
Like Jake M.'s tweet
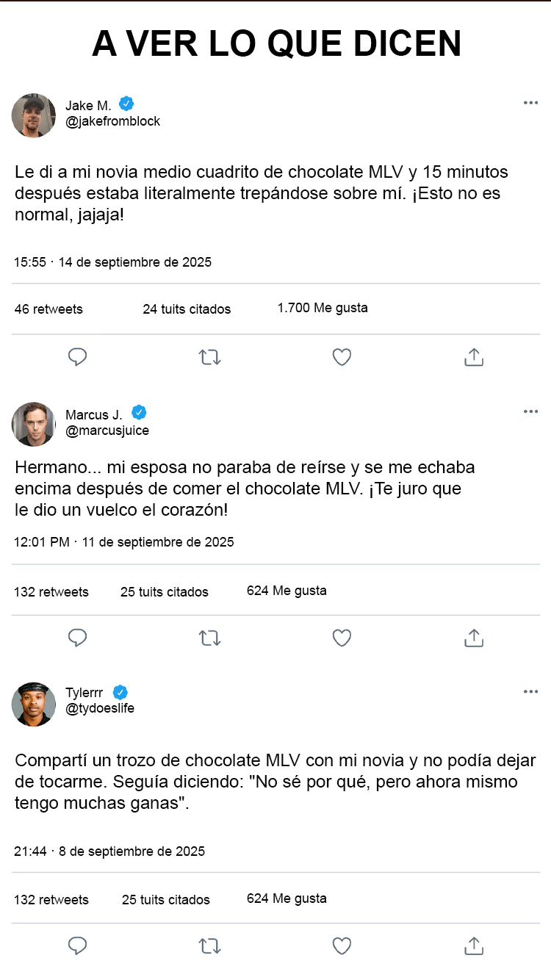(x=342, y=358)
